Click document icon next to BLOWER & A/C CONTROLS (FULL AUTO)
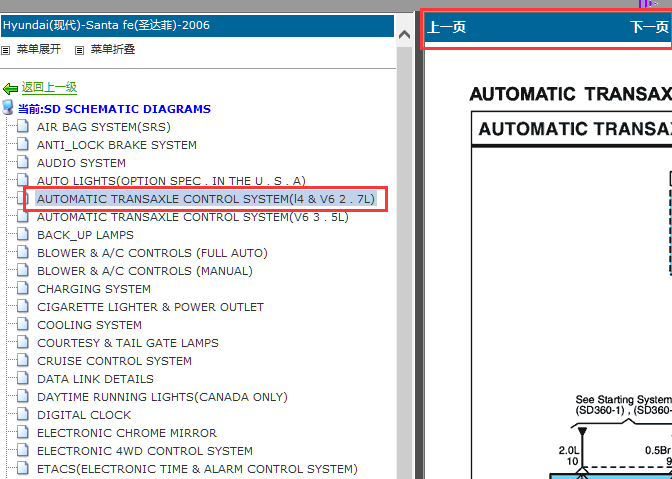This screenshot has width=672, height=479. point(23,252)
